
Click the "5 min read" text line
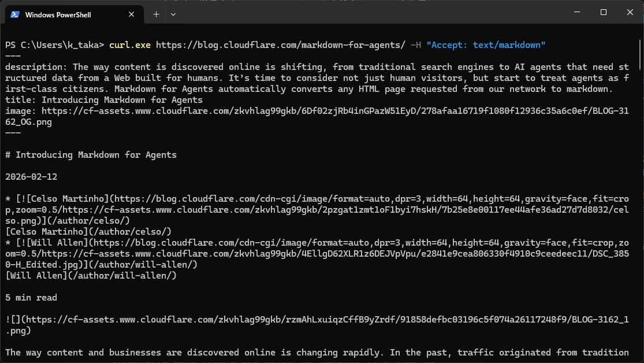click(x=31, y=298)
